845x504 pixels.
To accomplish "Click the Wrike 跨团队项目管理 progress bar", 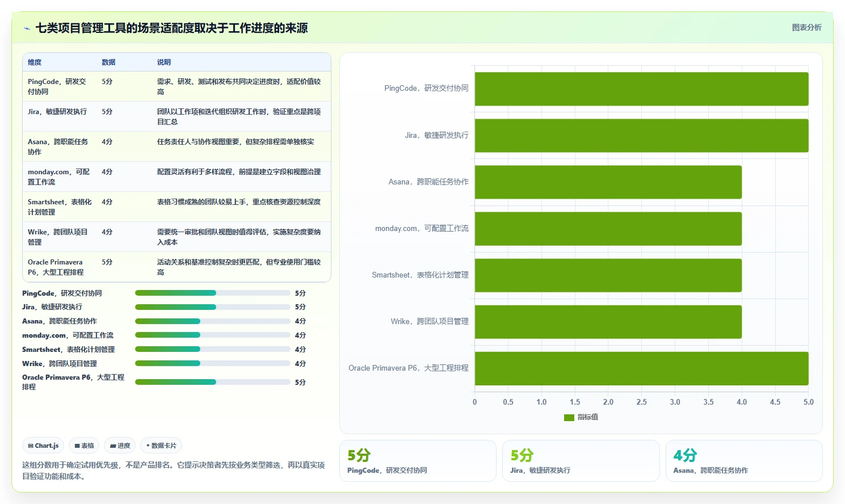I will (213, 363).
